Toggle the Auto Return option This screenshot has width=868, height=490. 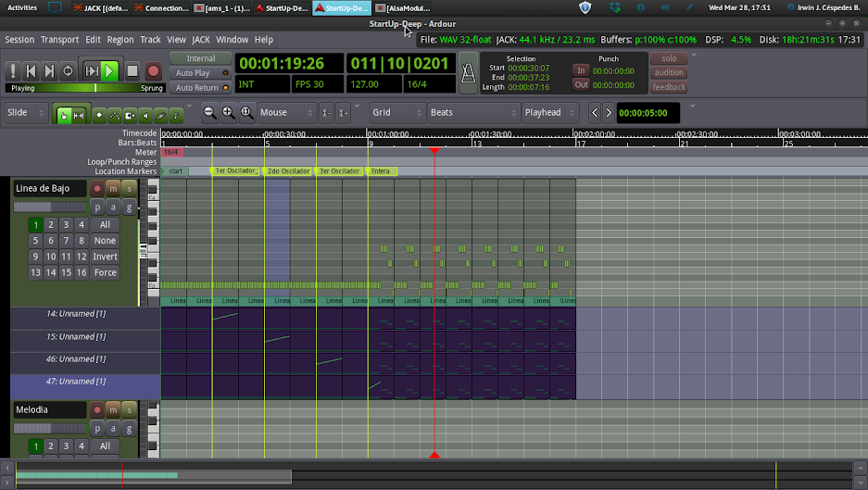196,88
